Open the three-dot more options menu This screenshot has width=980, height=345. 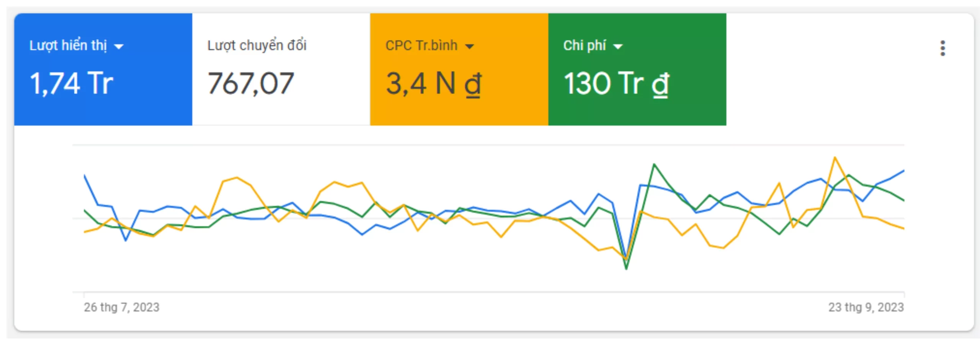tap(942, 48)
